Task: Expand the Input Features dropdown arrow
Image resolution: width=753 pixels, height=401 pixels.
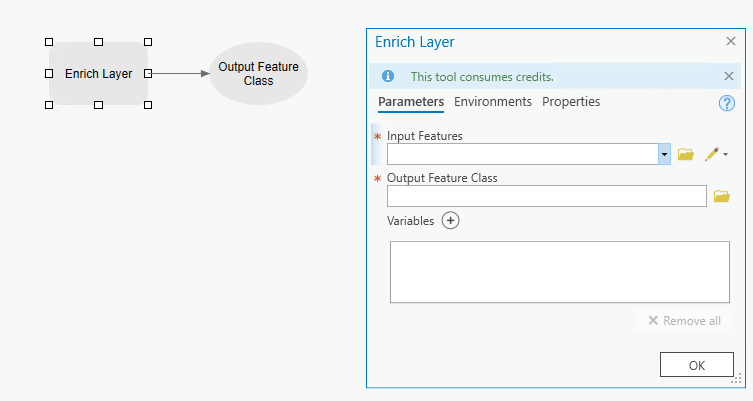Action: (x=664, y=154)
